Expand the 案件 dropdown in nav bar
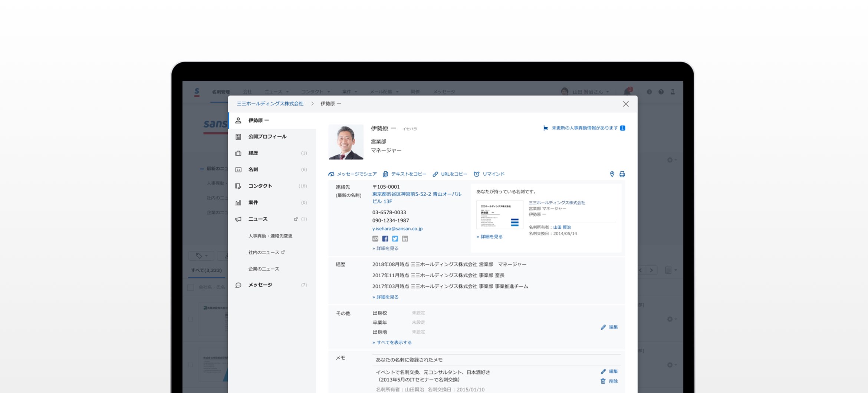This screenshot has height=393, width=868. coord(350,92)
